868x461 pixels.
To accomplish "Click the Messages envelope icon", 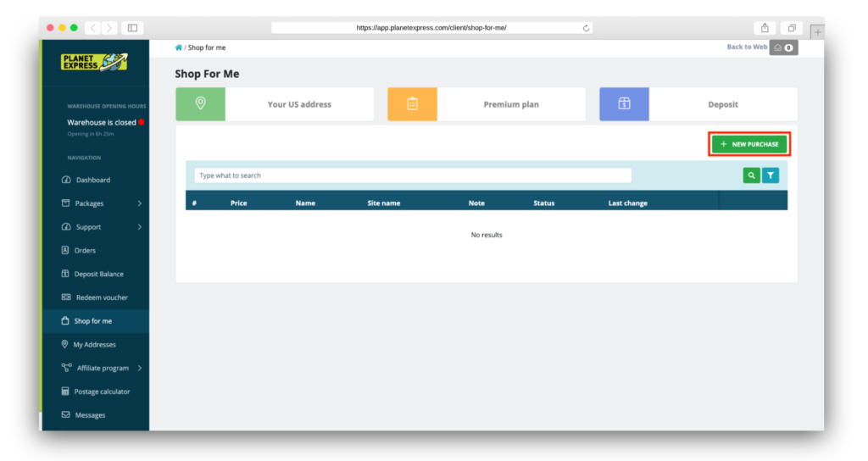I will (66, 414).
